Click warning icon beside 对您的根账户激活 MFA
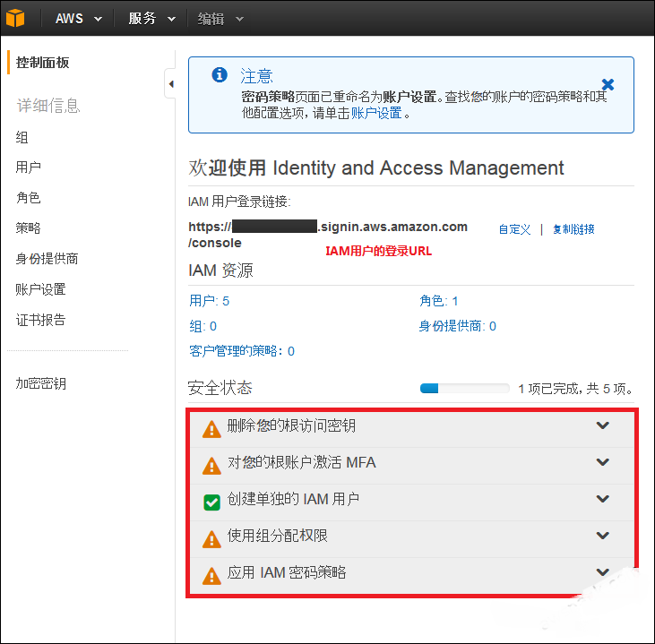Screen dimensions: 655x644 click(211, 466)
